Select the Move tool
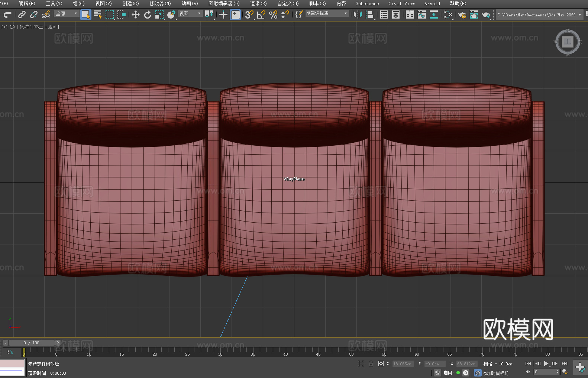The image size is (588, 378). click(x=136, y=14)
